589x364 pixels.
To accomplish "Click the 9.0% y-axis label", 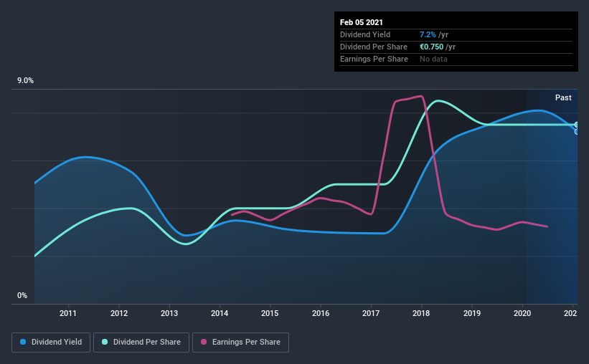I will (25, 81).
